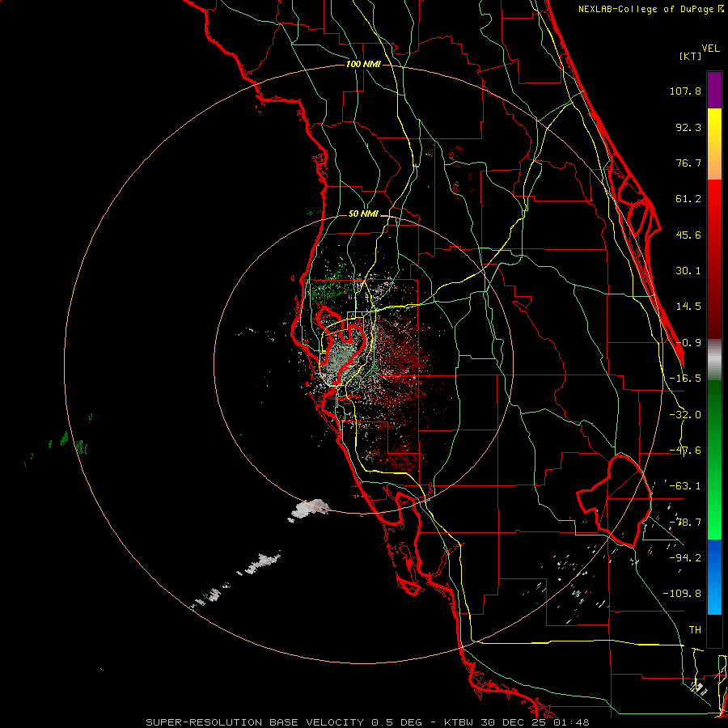This screenshot has height=728, width=728.
Task: Select the 76.7 legend value
Action: pyautogui.click(x=688, y=163)
